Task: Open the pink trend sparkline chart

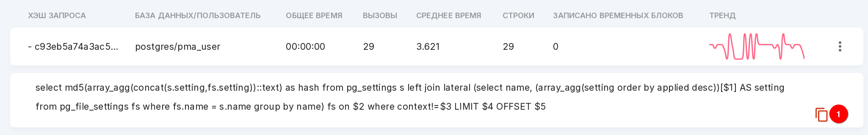Action: click(757, 46)
